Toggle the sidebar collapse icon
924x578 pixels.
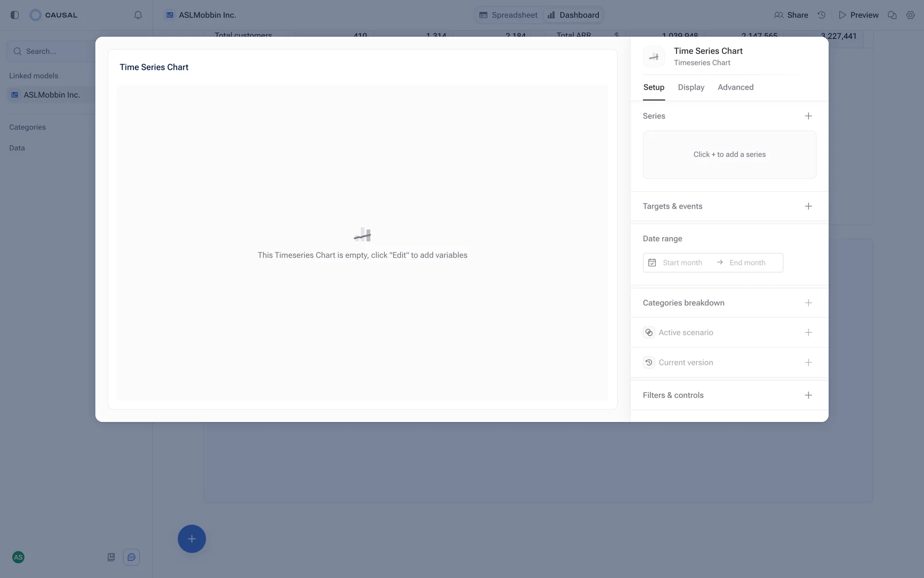point(14,15)
